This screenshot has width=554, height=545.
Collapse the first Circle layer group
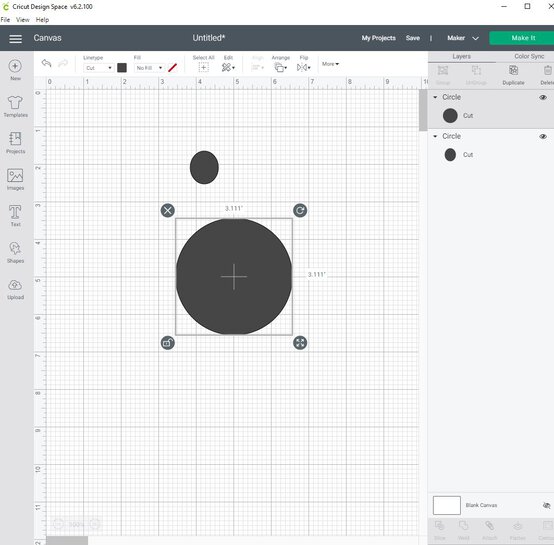point(435,97)
